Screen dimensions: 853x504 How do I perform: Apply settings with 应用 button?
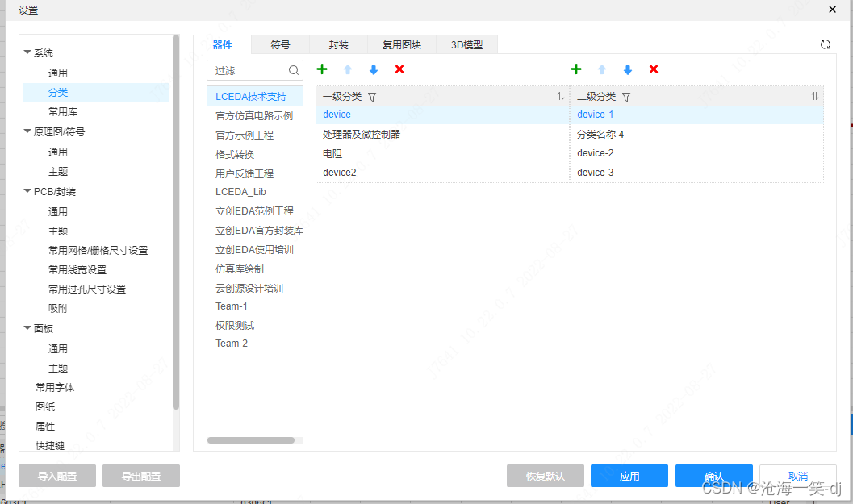tap(629, 476)
